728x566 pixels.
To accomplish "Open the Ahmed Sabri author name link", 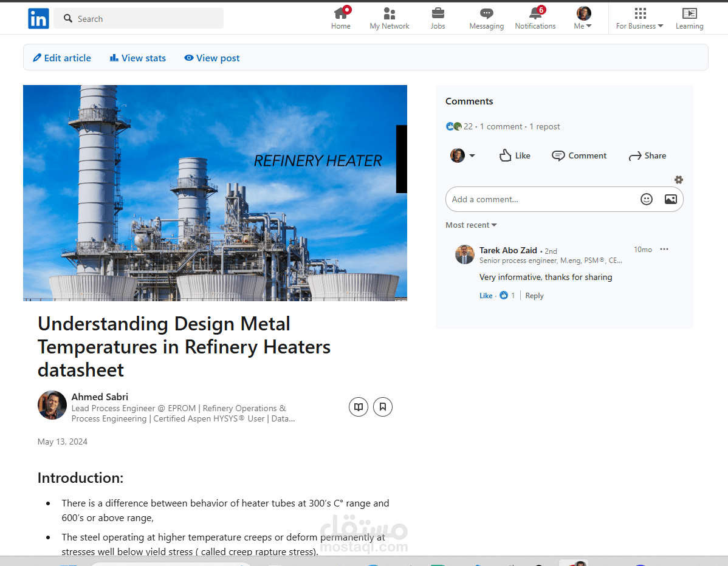I will (100, 397).
